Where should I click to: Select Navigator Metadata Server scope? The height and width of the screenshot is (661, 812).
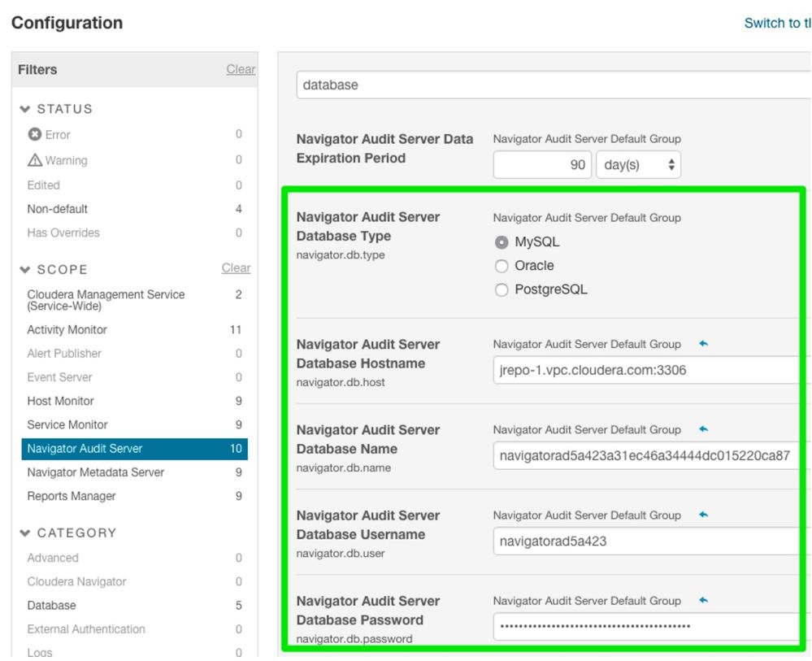point(96,472)
